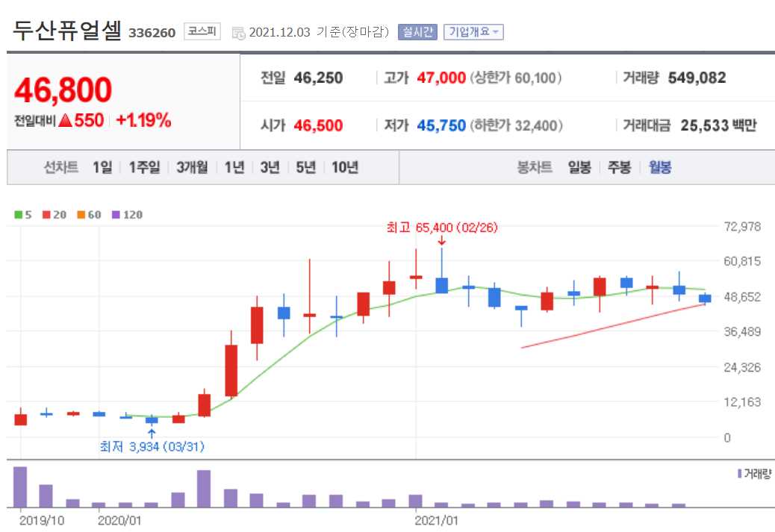Select the purple 120-day moving average legend icon
The height and width of the screenshot is (532, 775).
click(x=117, y=214)
